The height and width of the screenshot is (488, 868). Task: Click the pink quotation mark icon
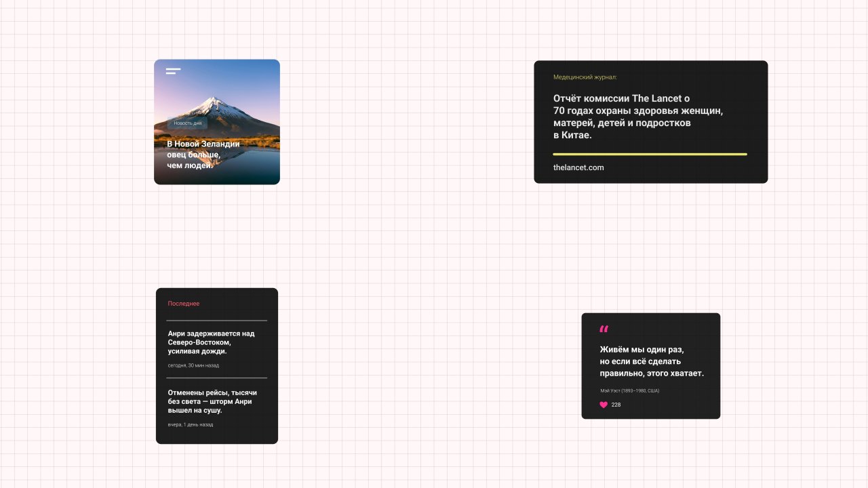click(604, 329)
